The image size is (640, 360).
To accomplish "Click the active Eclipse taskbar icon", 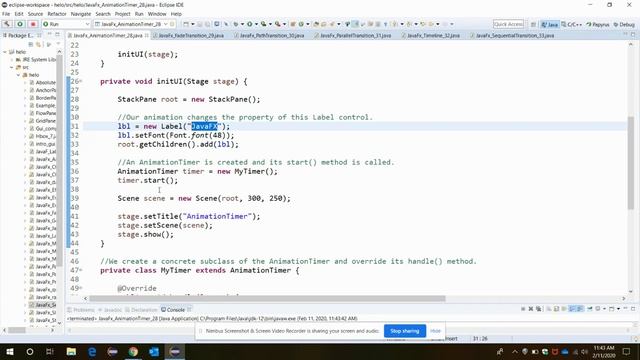I will click(x=175, y=351).
